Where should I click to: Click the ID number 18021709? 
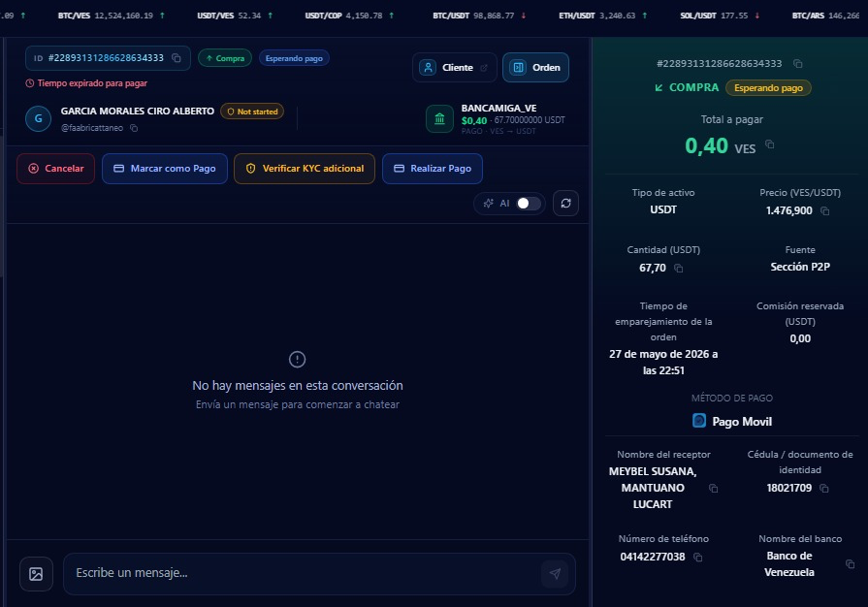[788, 488]
